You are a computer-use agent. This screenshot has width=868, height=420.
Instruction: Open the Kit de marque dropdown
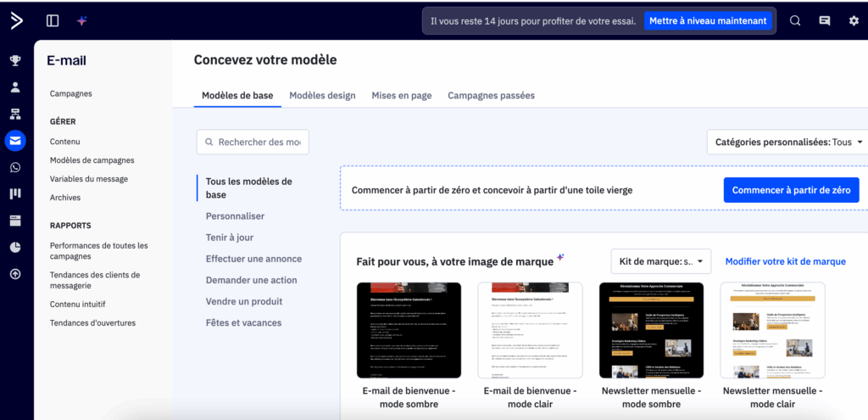660,261
